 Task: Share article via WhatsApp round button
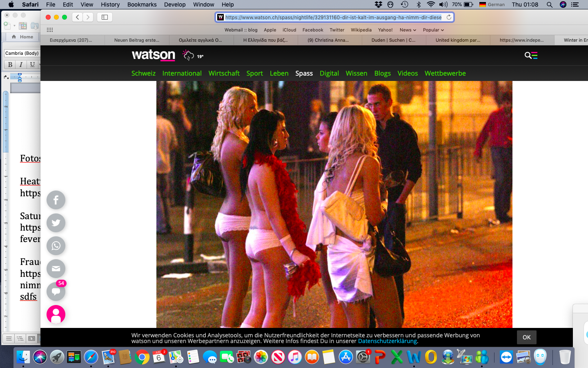[56, 246]
